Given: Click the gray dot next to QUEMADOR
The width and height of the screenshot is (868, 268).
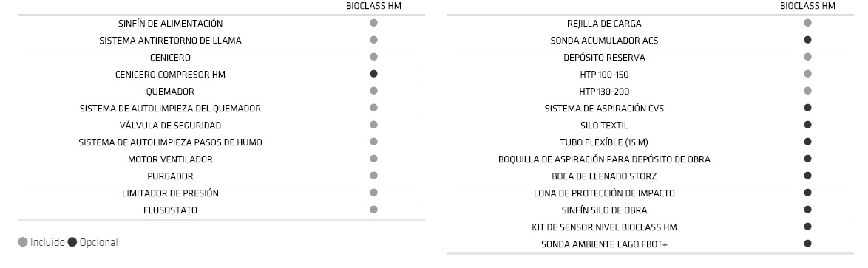Looking at the screenshot, I should pos(373,91).
